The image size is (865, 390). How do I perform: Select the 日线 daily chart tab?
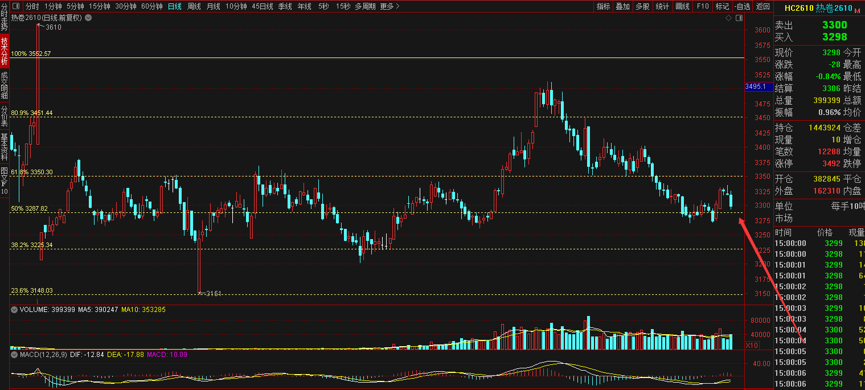pyautogui.click(x=174, y=7)
